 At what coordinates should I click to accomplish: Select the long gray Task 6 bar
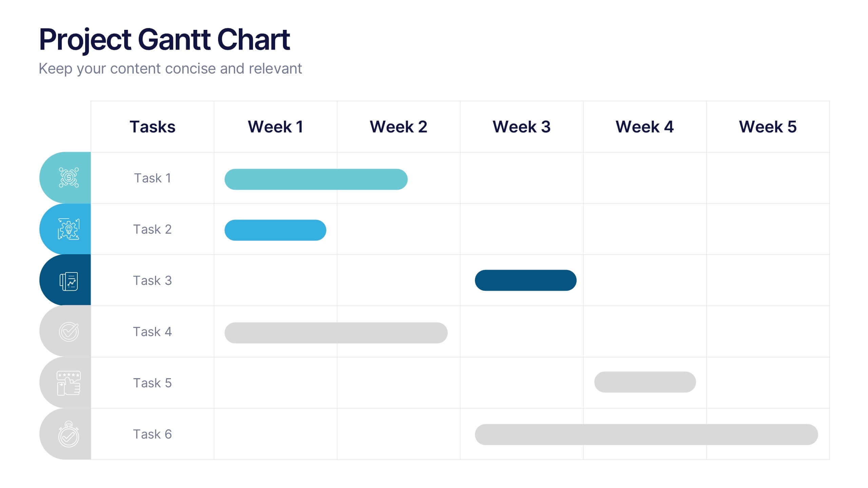pos(646,434)
